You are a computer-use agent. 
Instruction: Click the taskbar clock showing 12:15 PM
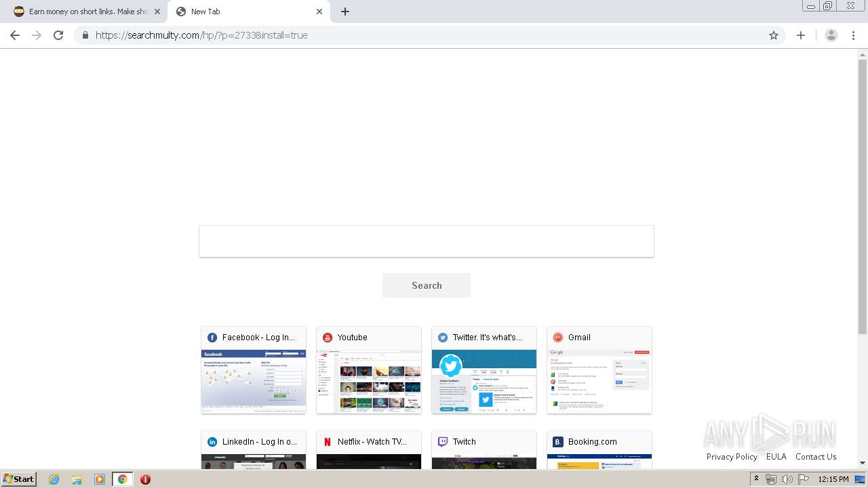pyautogui.click(x=833, y=479)
